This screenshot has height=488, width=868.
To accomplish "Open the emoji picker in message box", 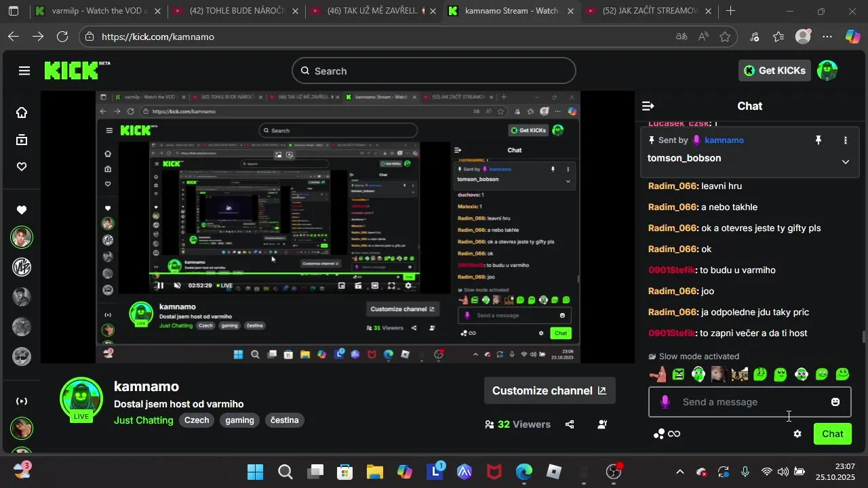I will coord(835,402).
